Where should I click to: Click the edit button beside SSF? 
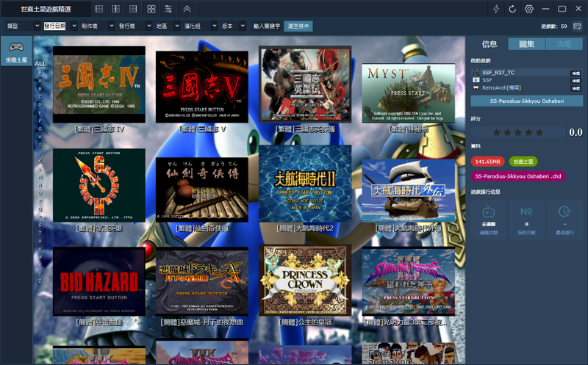pyautogui.click(x=576, y=81)
